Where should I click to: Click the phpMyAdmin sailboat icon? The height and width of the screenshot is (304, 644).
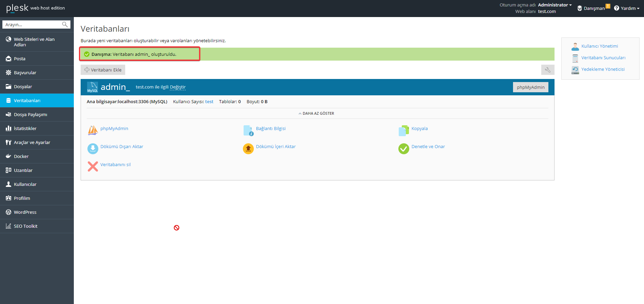pos(93,130)
